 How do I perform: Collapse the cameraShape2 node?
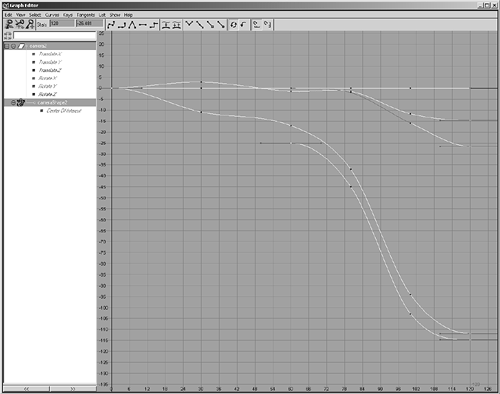click(x=13, y=102)
